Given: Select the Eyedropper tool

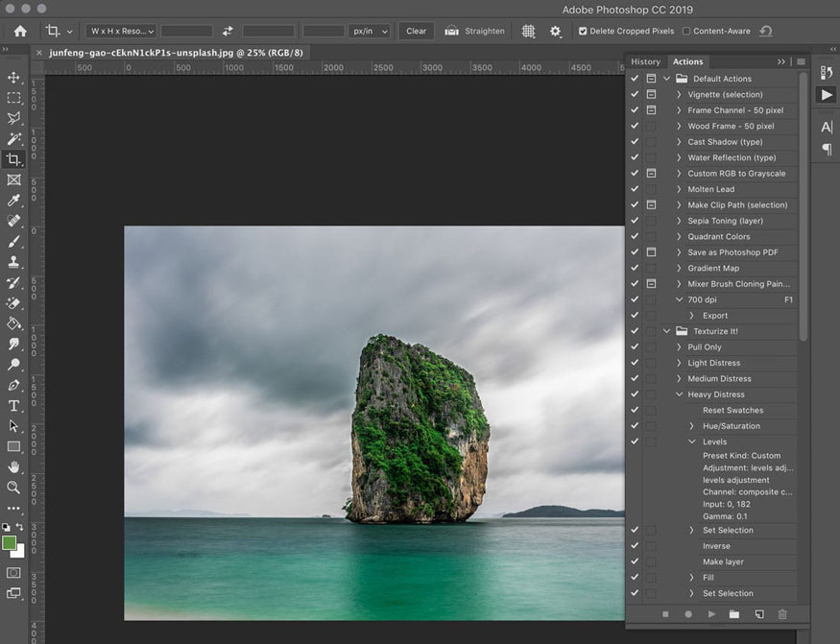Looking at the screenshot, I should pyautogui.click(x=13, y=200).
